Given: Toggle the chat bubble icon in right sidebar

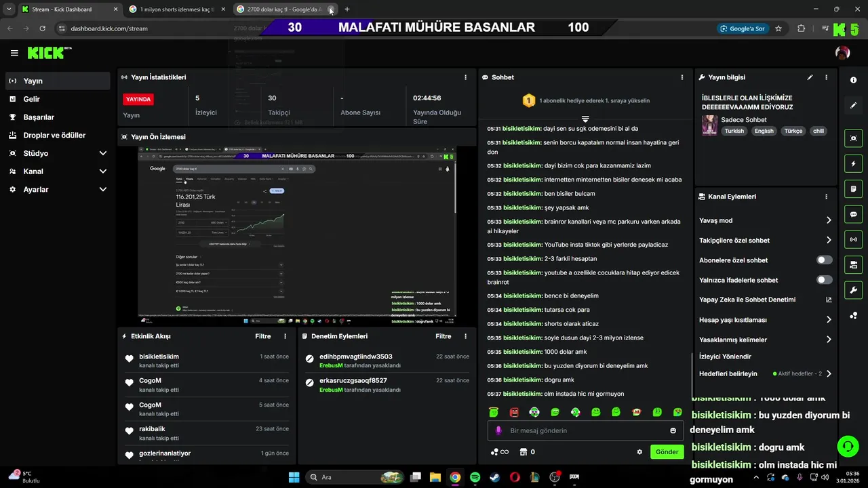Looking at the screenshot, I should coord(853,214).
